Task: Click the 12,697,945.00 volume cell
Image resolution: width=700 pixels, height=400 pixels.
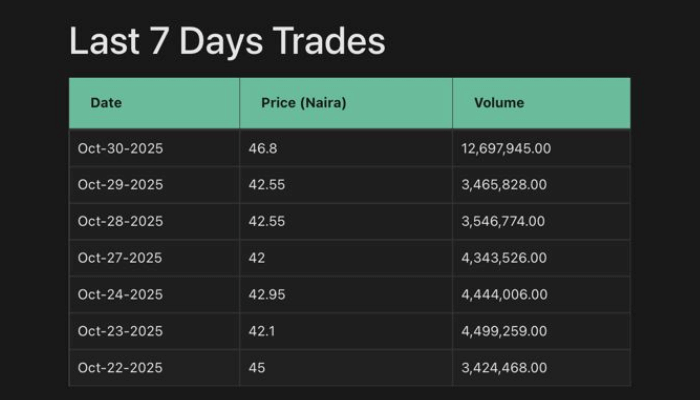Action: [x=506, y=149]
